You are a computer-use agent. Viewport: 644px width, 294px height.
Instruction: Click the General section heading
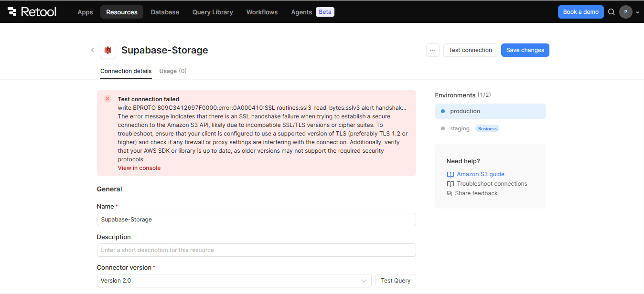pos(109,189)
